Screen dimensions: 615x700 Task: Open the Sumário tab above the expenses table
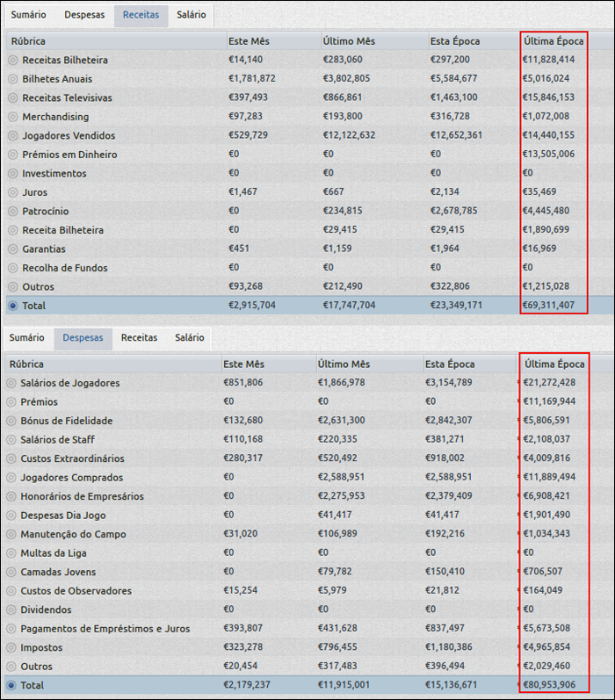(27, 337)
